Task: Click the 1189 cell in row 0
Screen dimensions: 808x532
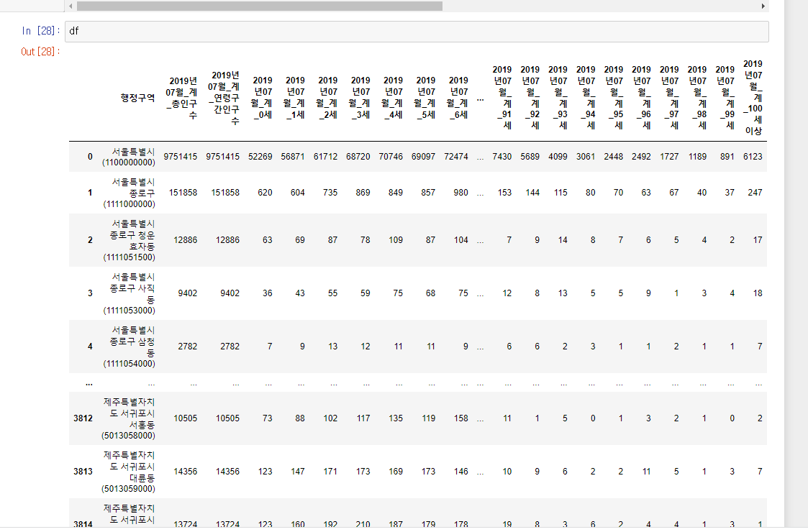Action: 697,157
